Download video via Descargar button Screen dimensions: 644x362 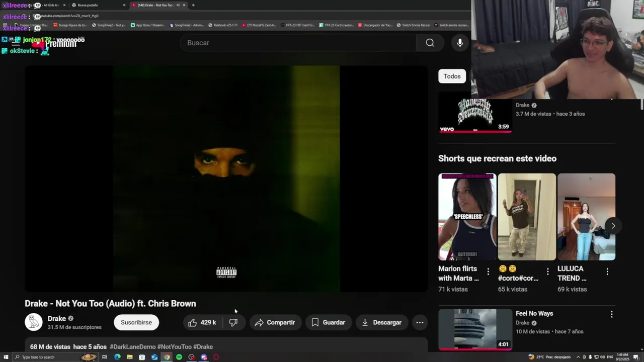click(381, 322)
